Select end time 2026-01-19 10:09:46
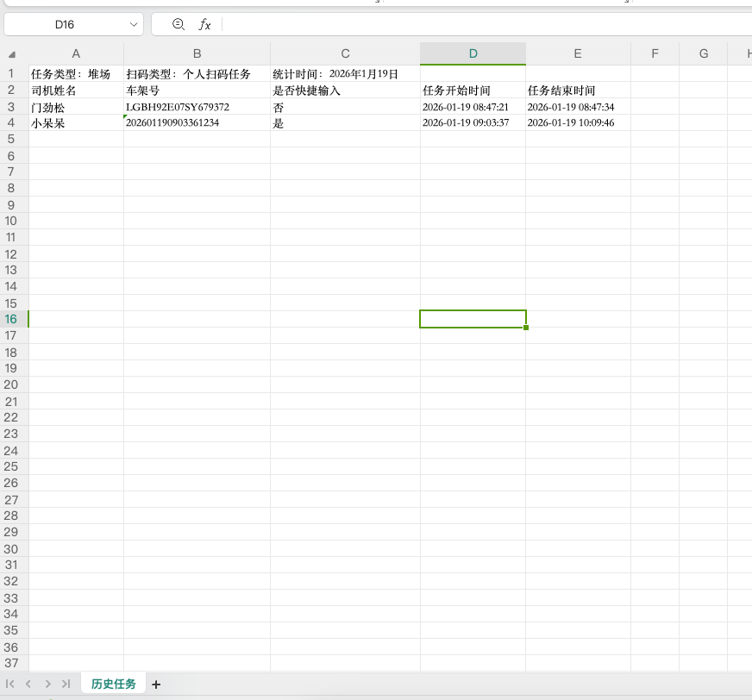The width and height of the screenshot is (752, 700). 578,122
